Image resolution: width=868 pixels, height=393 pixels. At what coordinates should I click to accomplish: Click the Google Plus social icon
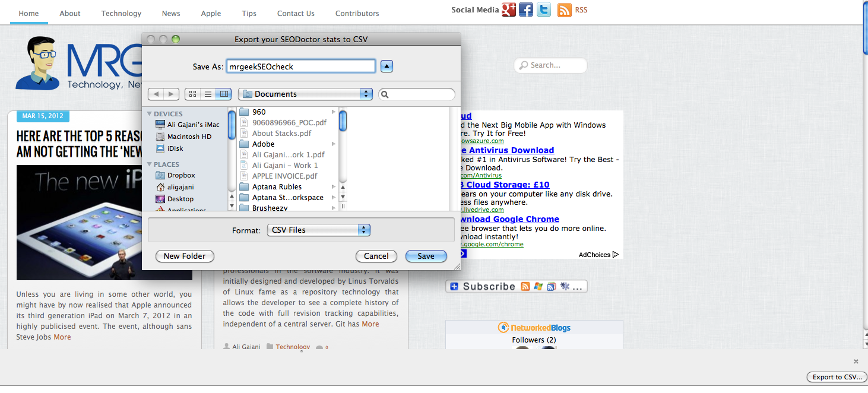[x=508, y=9]
